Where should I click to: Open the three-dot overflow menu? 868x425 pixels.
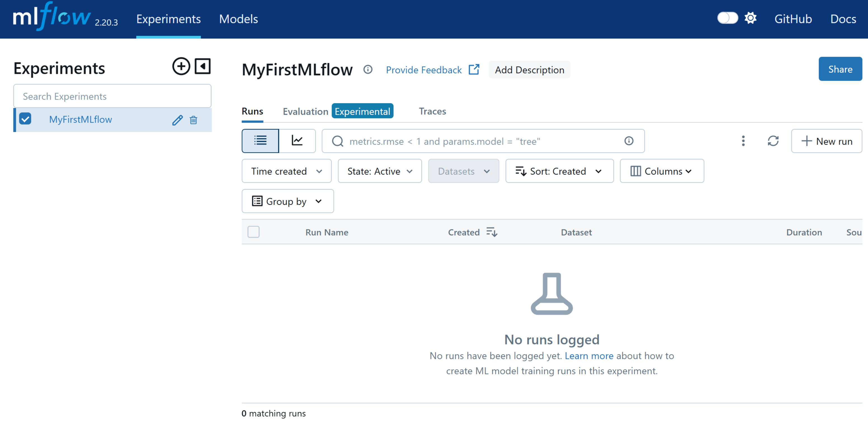click(743, 141)
